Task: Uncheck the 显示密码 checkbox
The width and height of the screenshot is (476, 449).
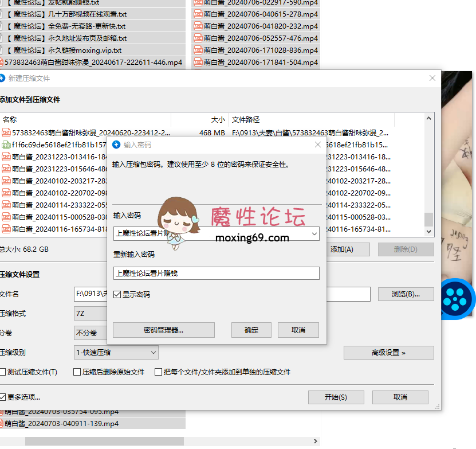Action: point(116,293)
